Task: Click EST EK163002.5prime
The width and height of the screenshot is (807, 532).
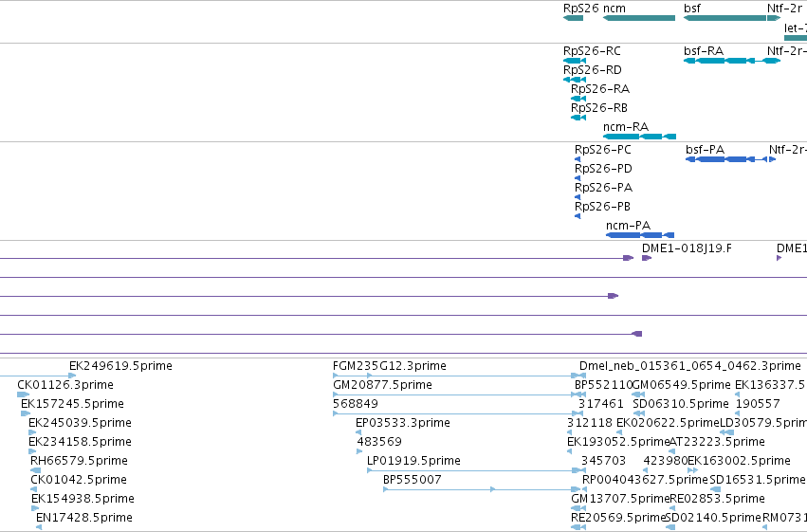Action: 739,461
